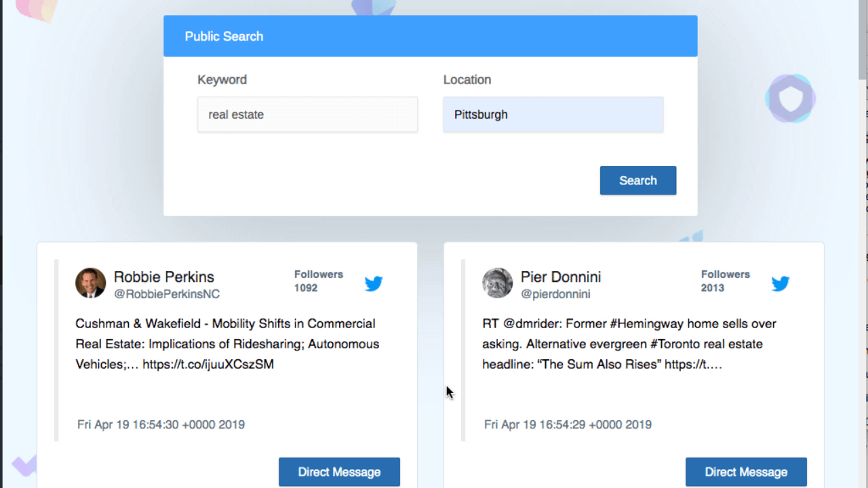
Task: Click the Keyword field containing real estate
Action: pos(308,115)
